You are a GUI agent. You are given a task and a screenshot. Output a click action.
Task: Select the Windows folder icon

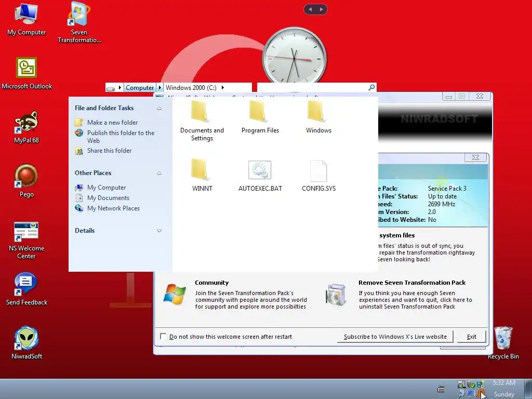click(318, 117)
